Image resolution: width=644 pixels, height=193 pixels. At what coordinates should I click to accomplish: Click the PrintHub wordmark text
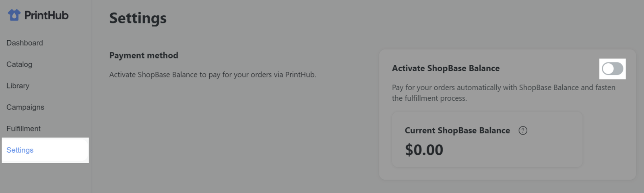tap(46, 15)
